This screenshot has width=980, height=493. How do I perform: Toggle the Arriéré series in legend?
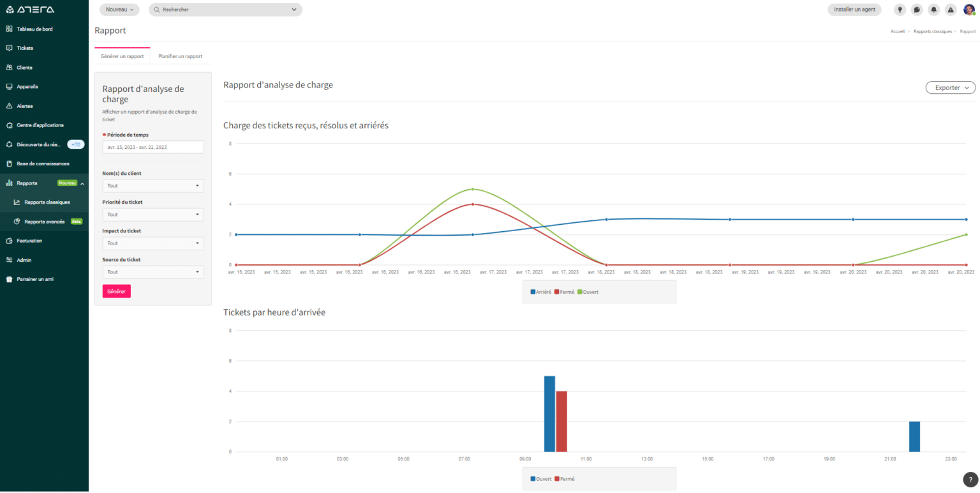tap(541, 292)
